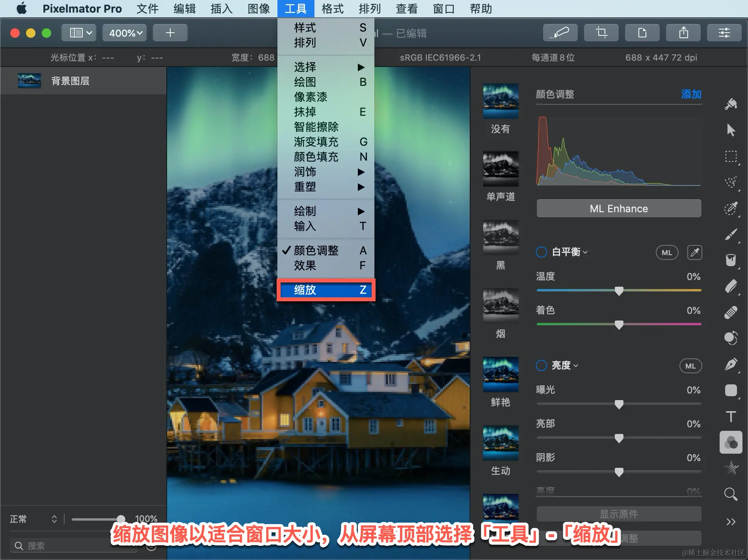Apply the 单声道 preset thumbnail

[501, 169]
